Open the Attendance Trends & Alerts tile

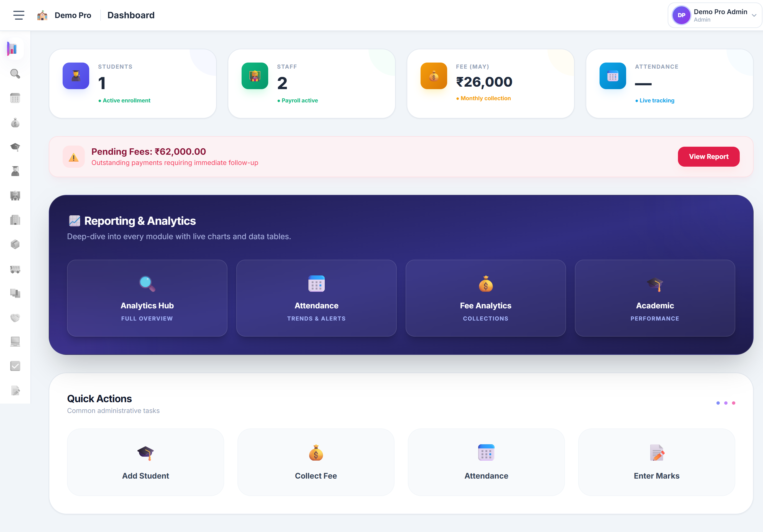(x=316, y=298)
